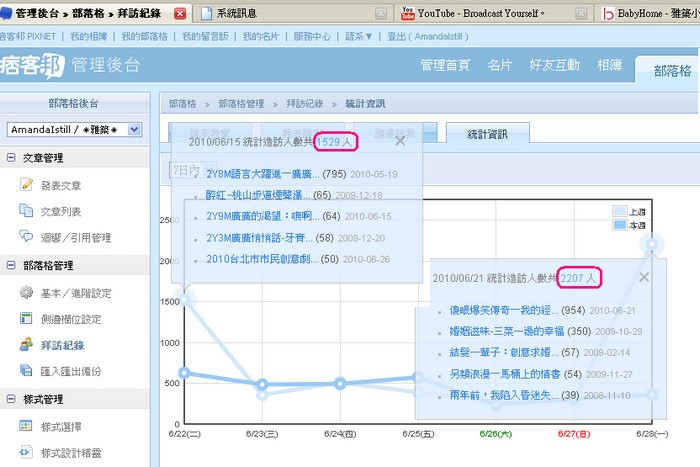The width and height of the screenshot is (700, 467).
Task: Open article 2Y8M語言大躍進 link
Action: [262, 174]
